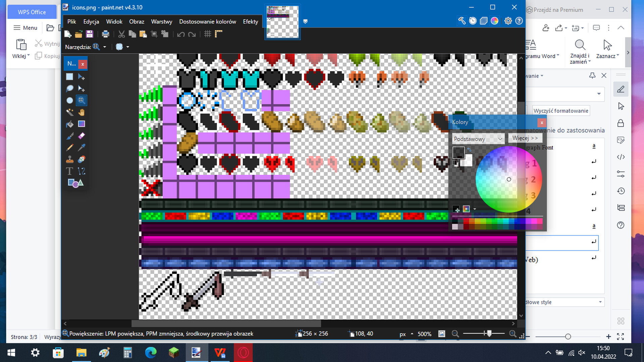Open the palette options dropdown in Kolory
Viewport: 644px width, 362px height.
(x=475, y=209)
